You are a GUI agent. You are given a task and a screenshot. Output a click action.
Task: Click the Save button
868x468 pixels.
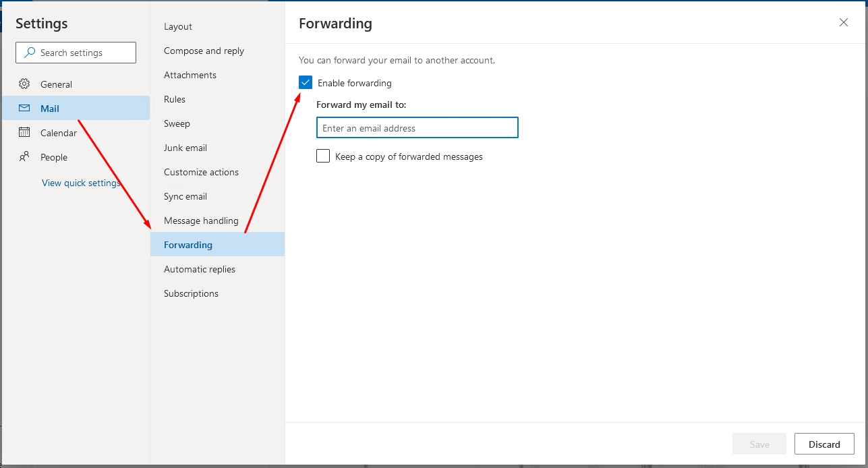759,444
